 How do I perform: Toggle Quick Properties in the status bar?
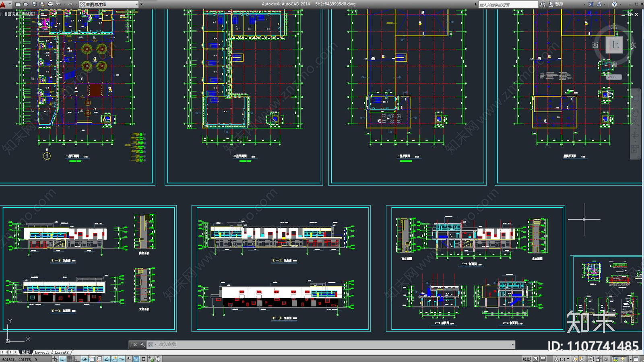[143, 359]
